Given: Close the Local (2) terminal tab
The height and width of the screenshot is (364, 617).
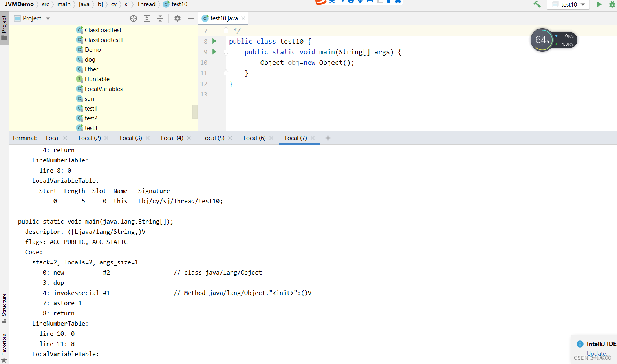Looking at the screenshot, I should coord(106,138).
